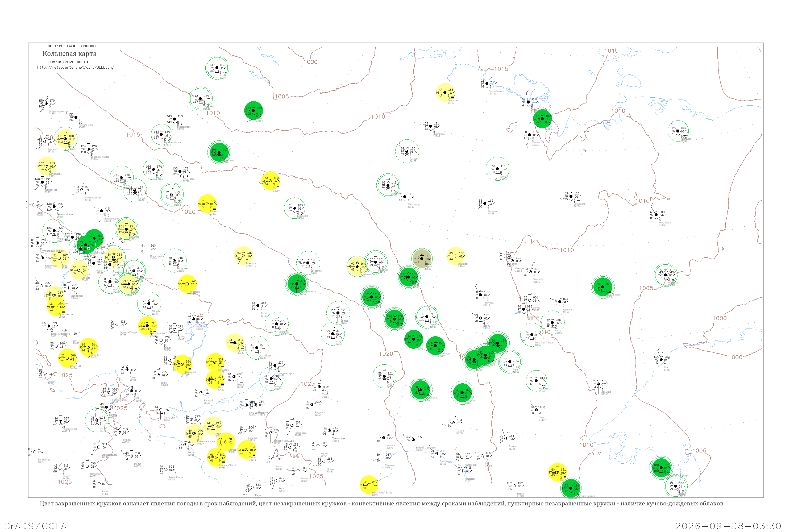Click the pale yellow Колпашево 29231 station
Viewport: 798px width, 532px height.
click(x=47, y=166)
